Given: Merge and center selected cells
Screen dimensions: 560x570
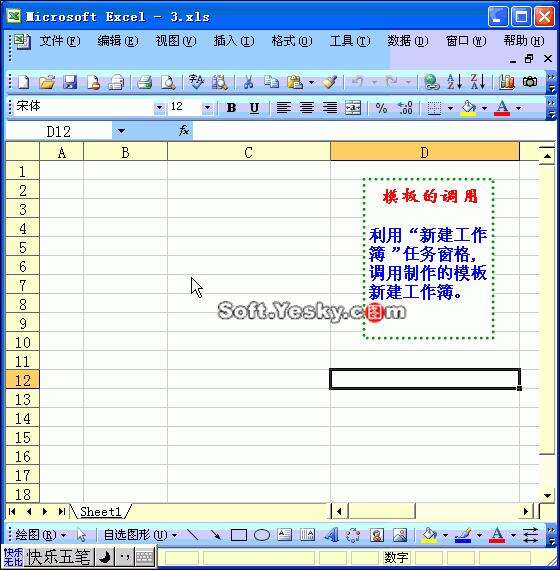Looking at the screenshot, I should (353, 108).
